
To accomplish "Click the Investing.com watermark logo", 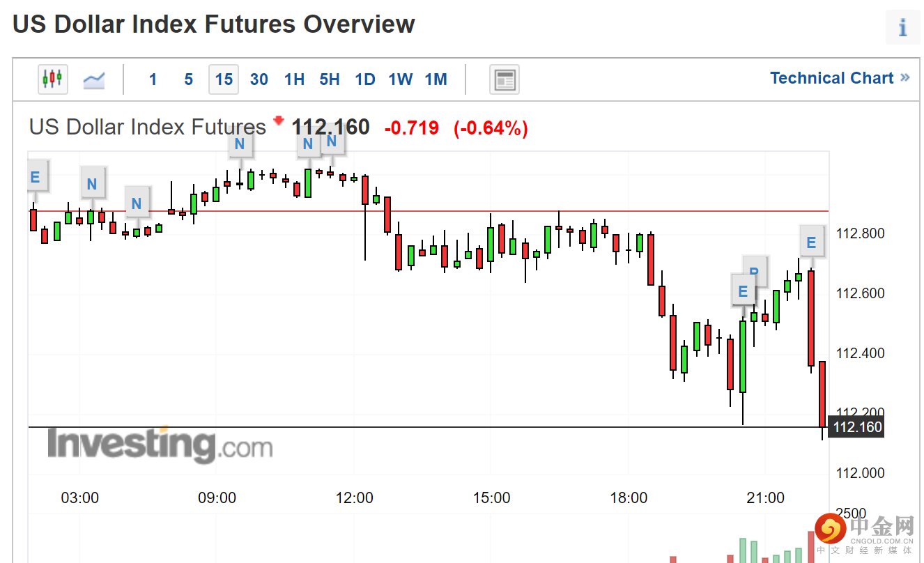I will (160, 445).
